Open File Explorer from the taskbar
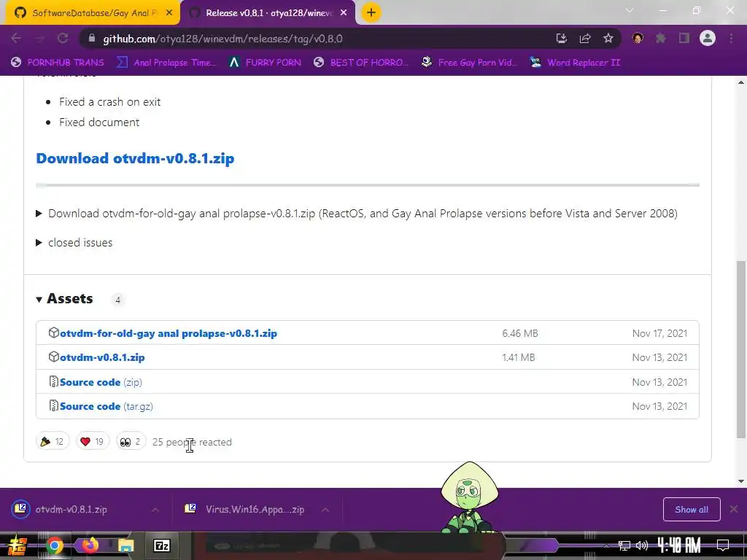Screen dimensions: 747x560 tap(125, 545)
